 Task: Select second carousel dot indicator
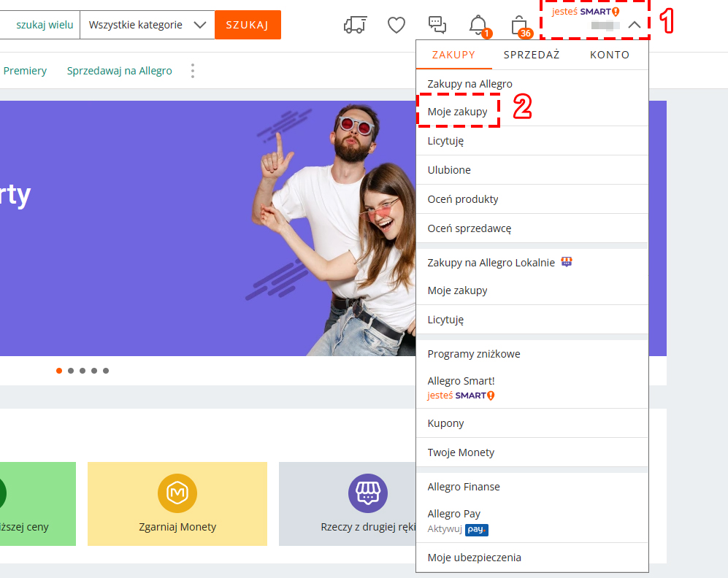coord(71,371)
